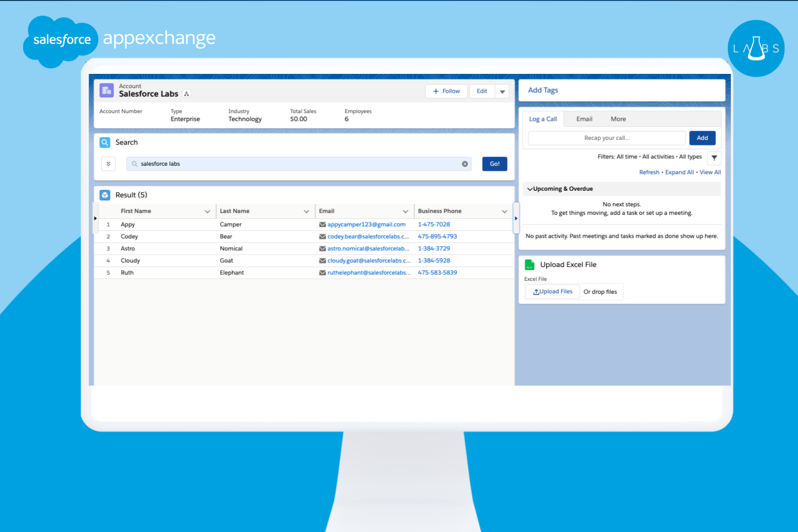Switch to the Email activity tab

[x=584, y=119]
